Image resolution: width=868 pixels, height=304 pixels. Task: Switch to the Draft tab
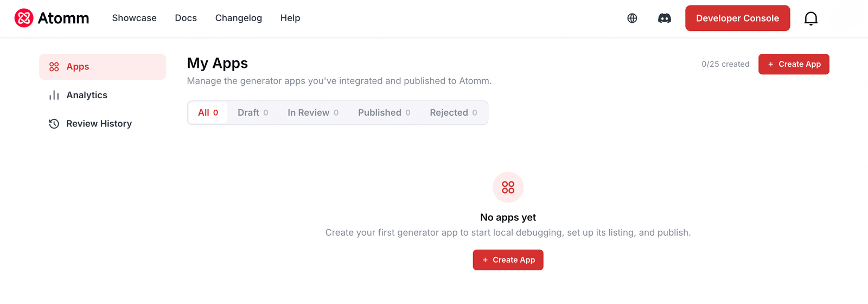tap(253, 113)
